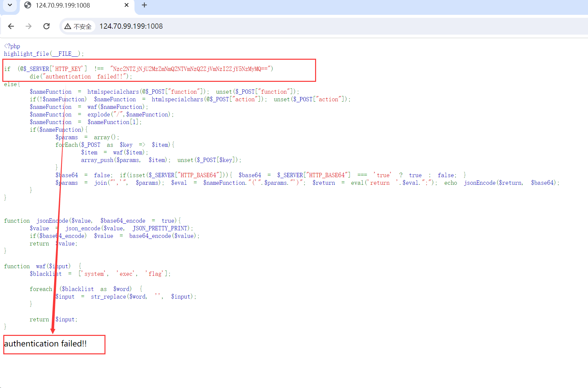The image size is (588, 388).
Task: Open the tab search chevron dropdown
Action: (10, 5)
